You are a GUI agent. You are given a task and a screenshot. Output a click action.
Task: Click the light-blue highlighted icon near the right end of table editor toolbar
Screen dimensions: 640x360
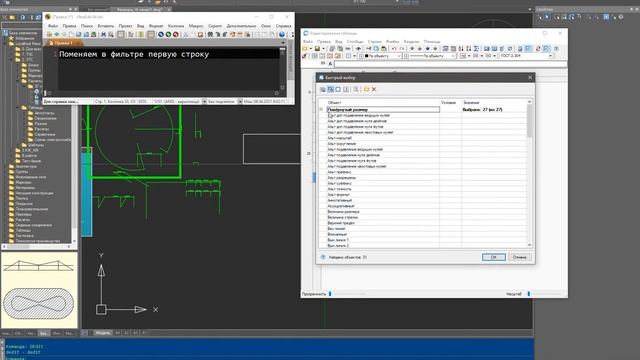pyautogui.click(x=547, y=49)
